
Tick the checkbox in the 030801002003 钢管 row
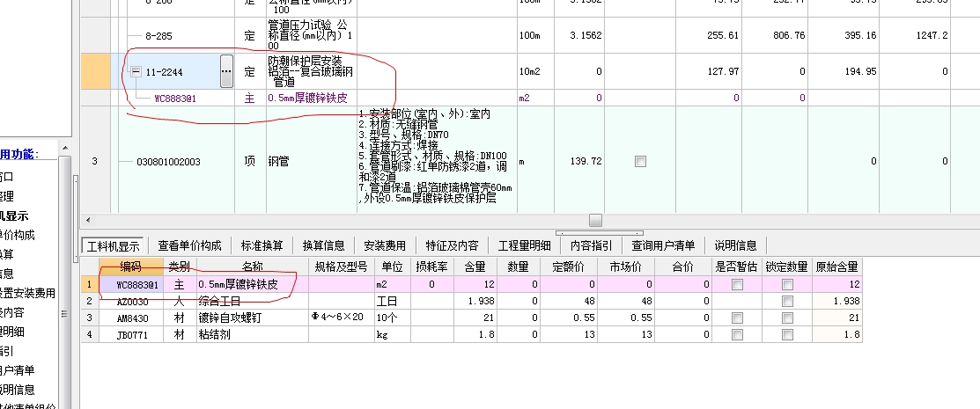(640, 162)
